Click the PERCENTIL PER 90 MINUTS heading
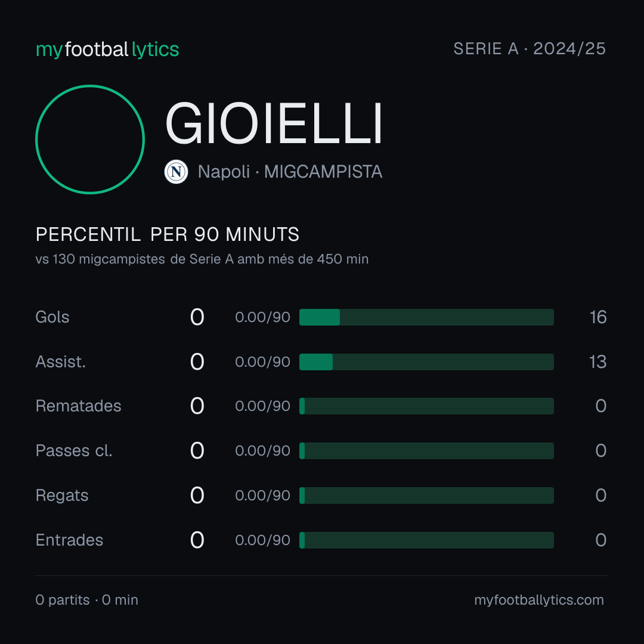Viewport: 644px width, 644px height. pyautogui.click(x=167, y=234)
